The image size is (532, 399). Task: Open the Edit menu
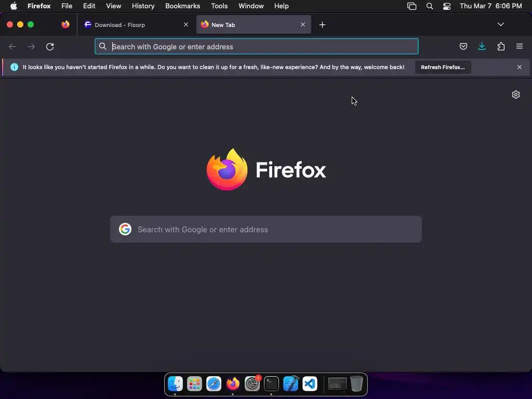(89, 6)
